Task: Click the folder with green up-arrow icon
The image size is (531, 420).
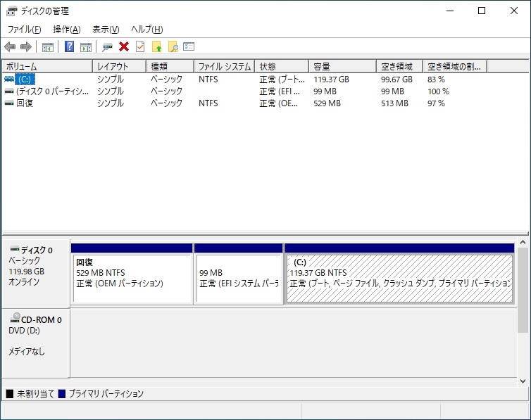Action: click(x=157, y=46)
